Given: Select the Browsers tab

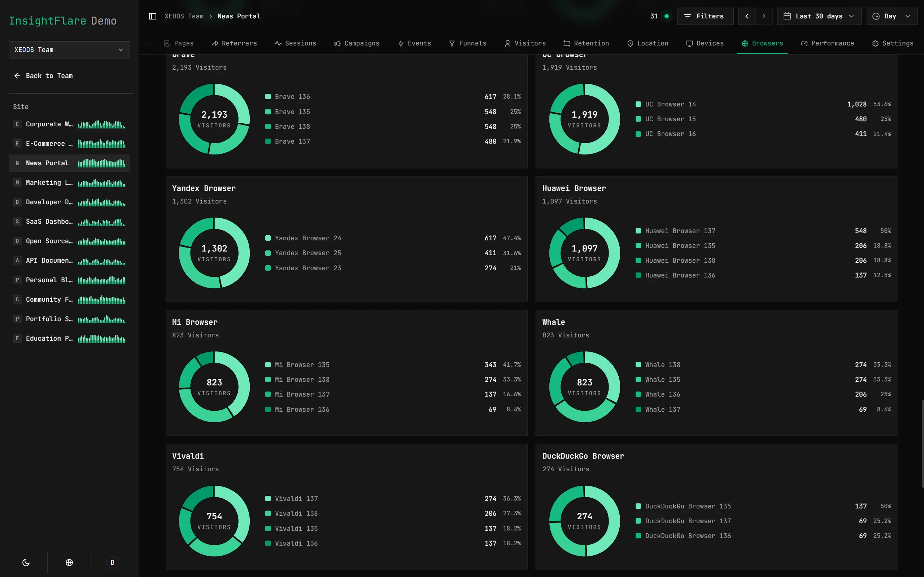Looking at the screenshot, I should pyautogui.click(x=762, y=44).
